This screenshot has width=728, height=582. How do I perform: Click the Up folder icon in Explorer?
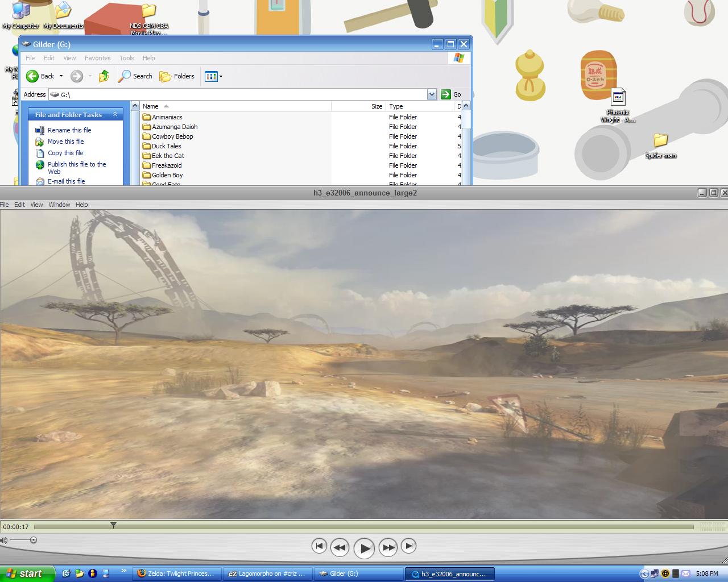click(x=104, y=76)
